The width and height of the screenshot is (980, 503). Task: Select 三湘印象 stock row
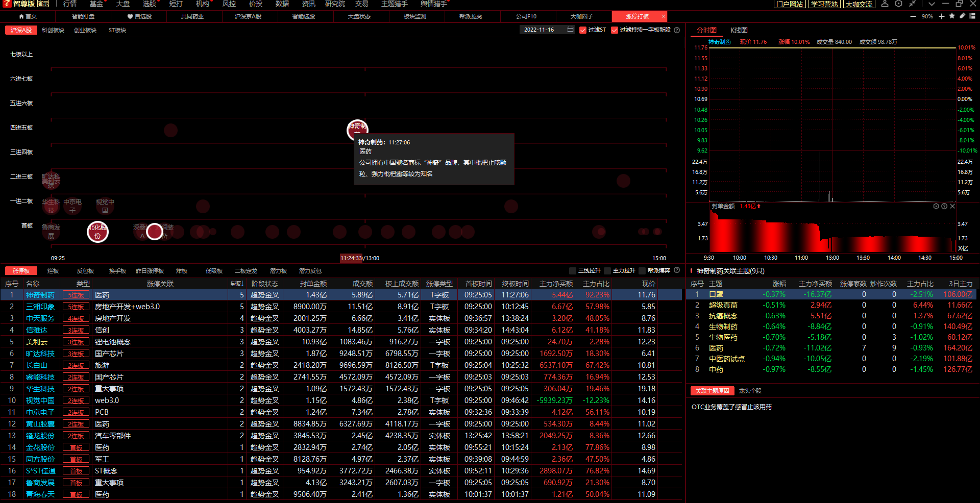[x=341, y=307]
